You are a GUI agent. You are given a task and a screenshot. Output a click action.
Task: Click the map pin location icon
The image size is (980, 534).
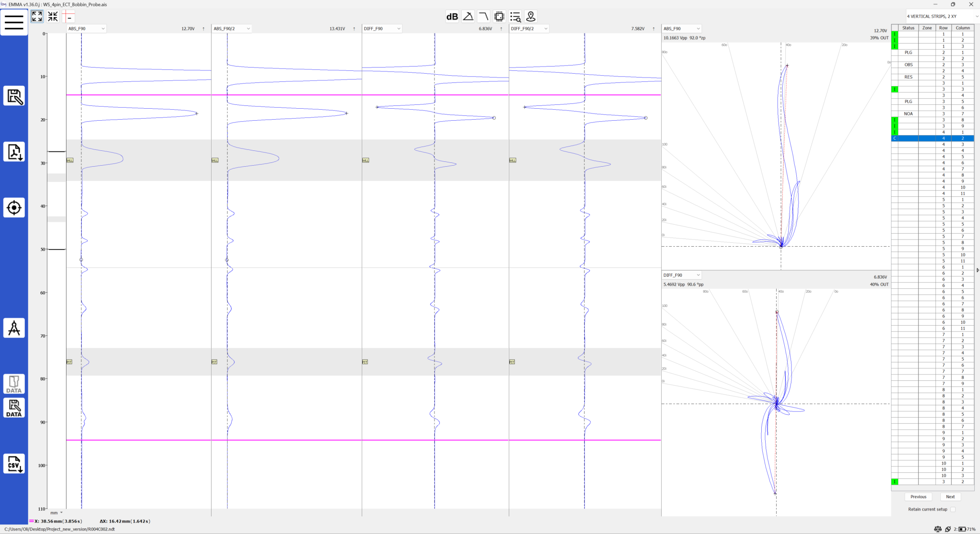(531, 17)
